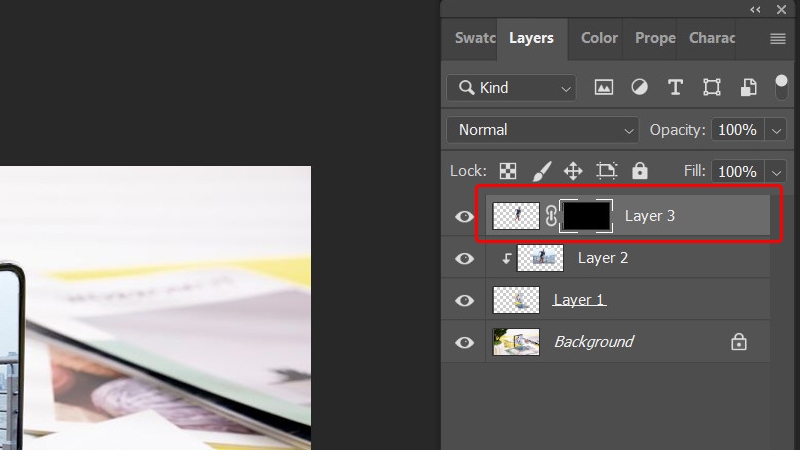Filter for type layers
Image resolution: width=800 pixels, height=450 pixels.
pos(675,87)
